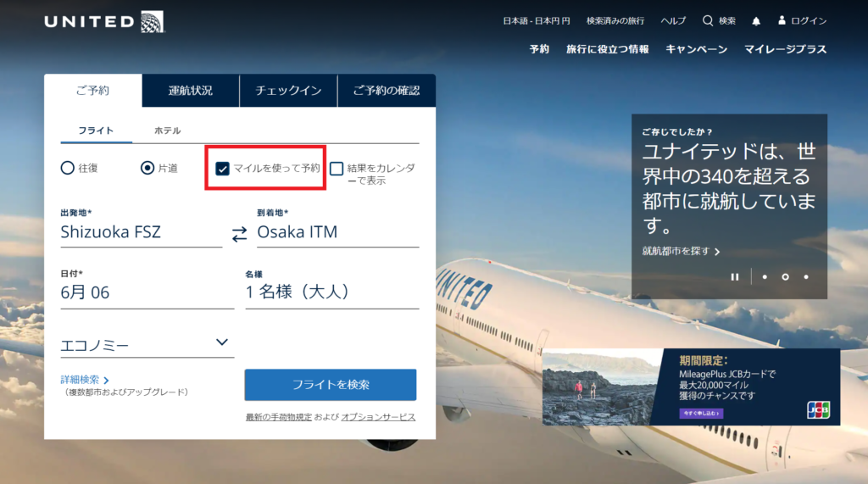
Task: Expand the エコノミー cabin class dropdown
Action: tap(147, 344)
